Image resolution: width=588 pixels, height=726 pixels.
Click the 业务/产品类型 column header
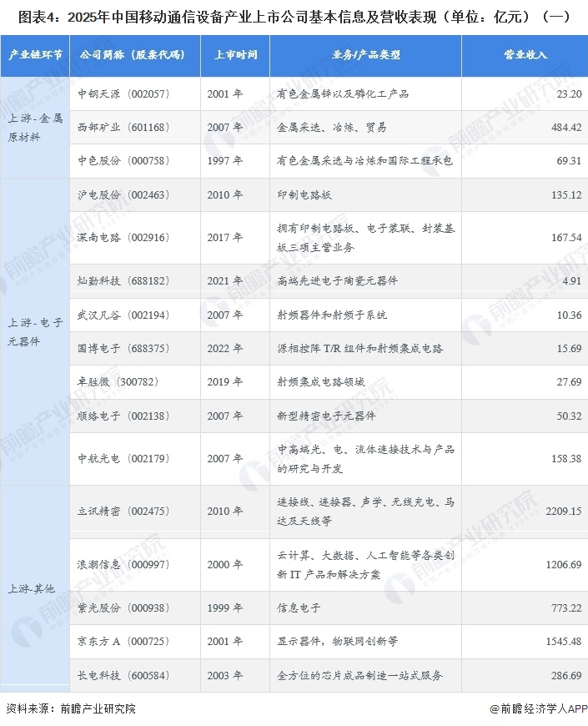(x=365, y=55)
